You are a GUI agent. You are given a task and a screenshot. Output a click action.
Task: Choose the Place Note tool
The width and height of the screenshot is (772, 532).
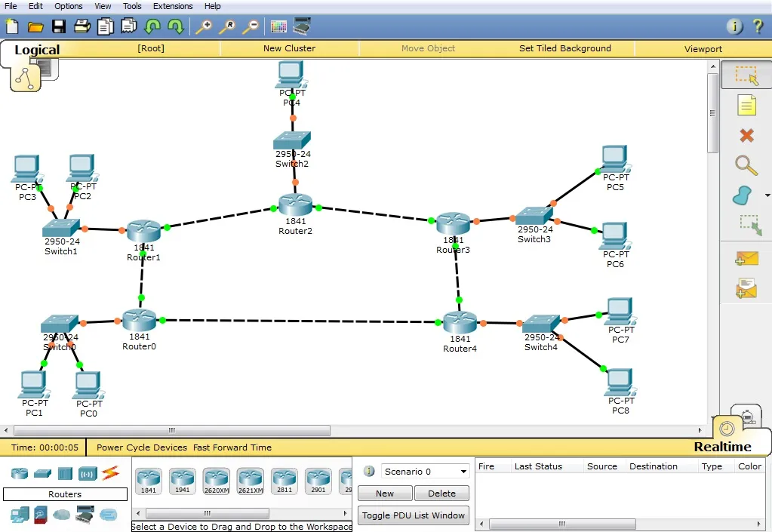tap(746, 106)
